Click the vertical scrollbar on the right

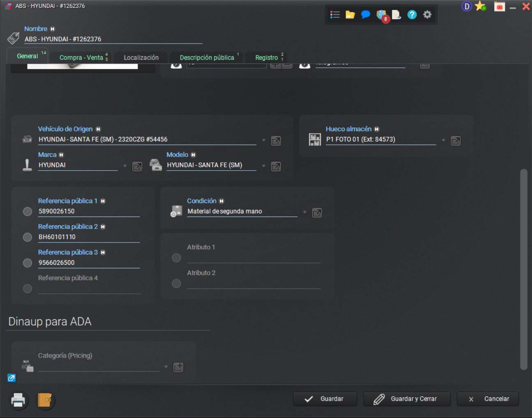[x=523, y=269]
